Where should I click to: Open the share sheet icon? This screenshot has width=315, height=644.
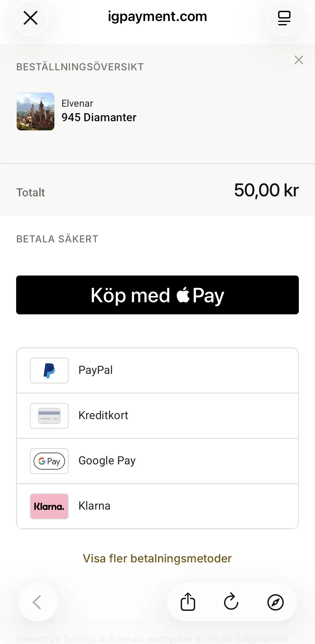[188, 602]
